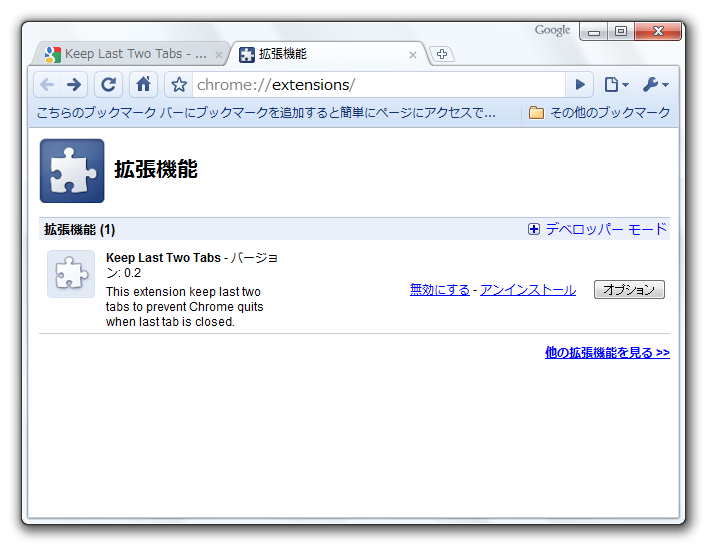Go back to the previous page
The width and height of the screenshot is (709, 548).
[x=47, y=85]
